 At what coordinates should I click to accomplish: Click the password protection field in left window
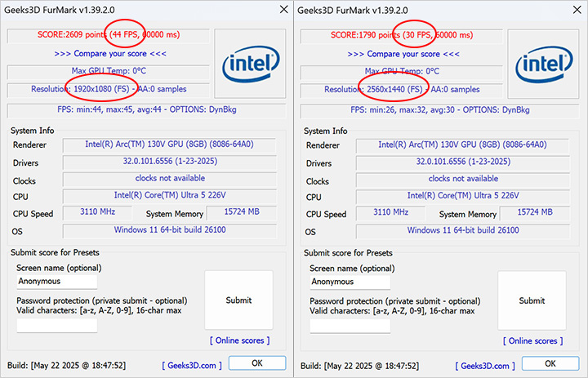coord(57,325)
